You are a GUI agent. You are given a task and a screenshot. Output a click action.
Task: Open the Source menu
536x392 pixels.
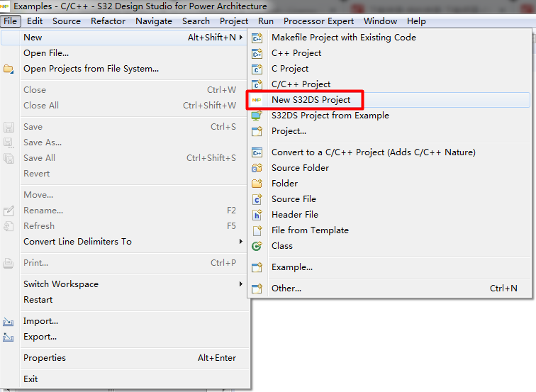click(67, 21)
